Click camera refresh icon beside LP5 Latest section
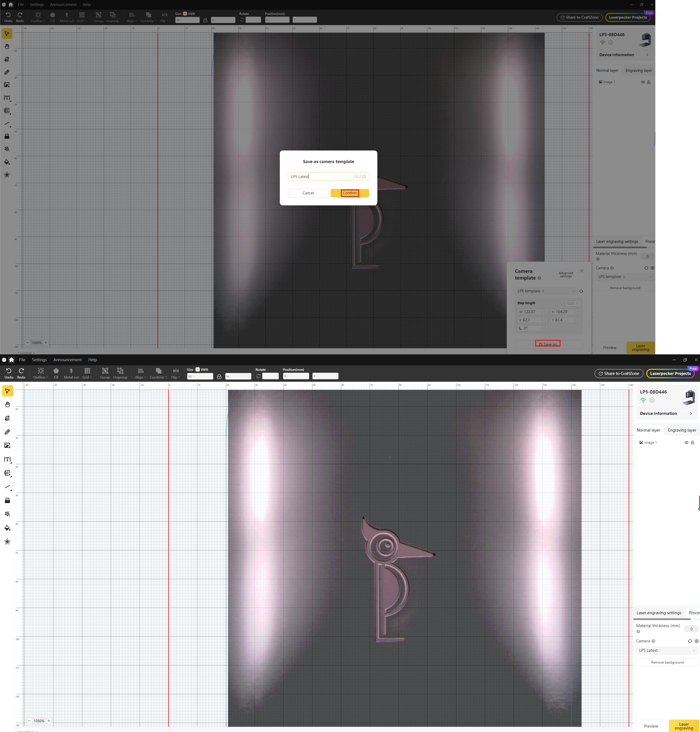Viewport: 700px width, 732px height. tap(690, 641)
